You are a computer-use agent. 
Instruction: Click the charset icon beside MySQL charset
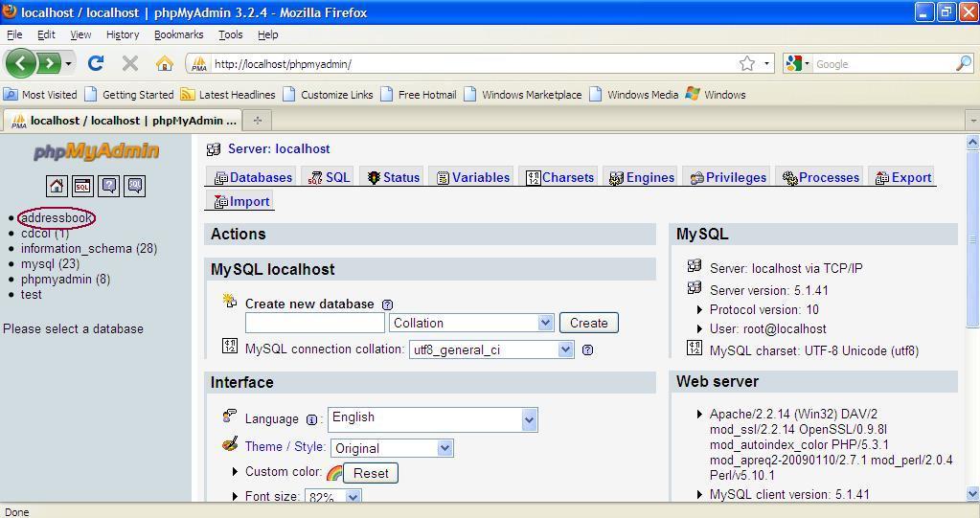(695, 348)
